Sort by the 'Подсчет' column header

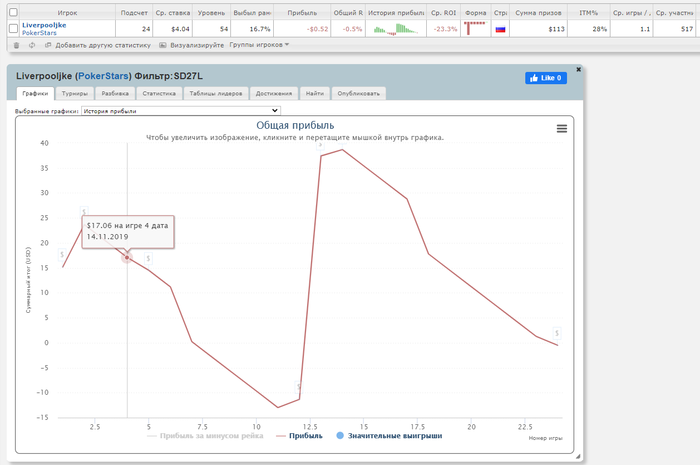(134, 12)
